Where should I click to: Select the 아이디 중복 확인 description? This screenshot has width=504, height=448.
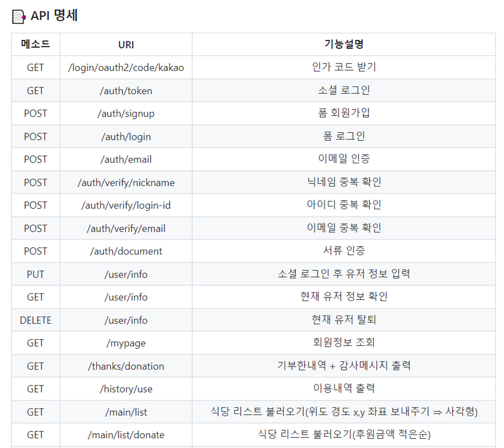click(345, 205)
